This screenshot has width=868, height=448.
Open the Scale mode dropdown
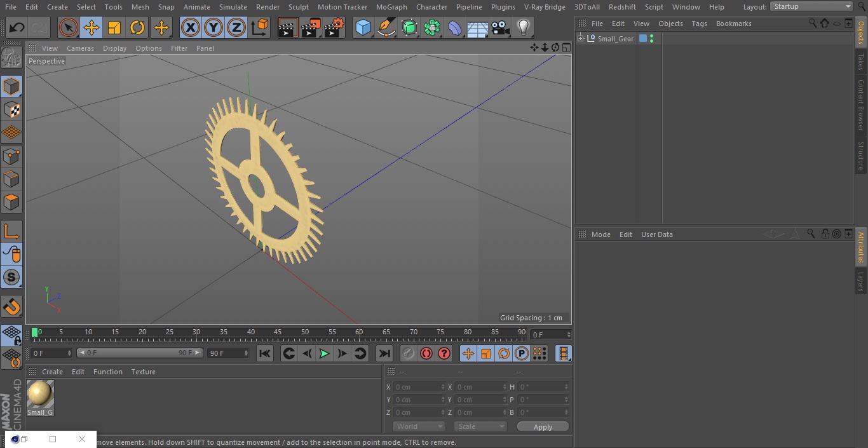point(480,426)
